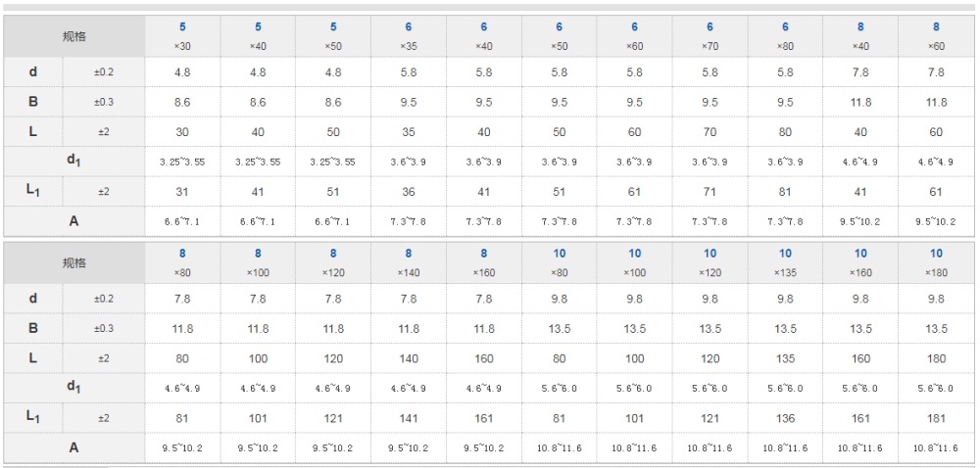Image resolution: width=980 pixels, height=468 pixels.
Task: Click the 6×80 specification header
Action: tap(785, 36)
